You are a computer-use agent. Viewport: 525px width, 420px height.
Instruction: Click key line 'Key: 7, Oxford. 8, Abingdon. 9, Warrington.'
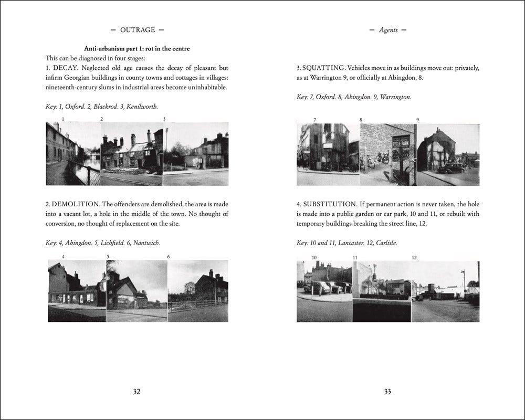click(354, 97)
